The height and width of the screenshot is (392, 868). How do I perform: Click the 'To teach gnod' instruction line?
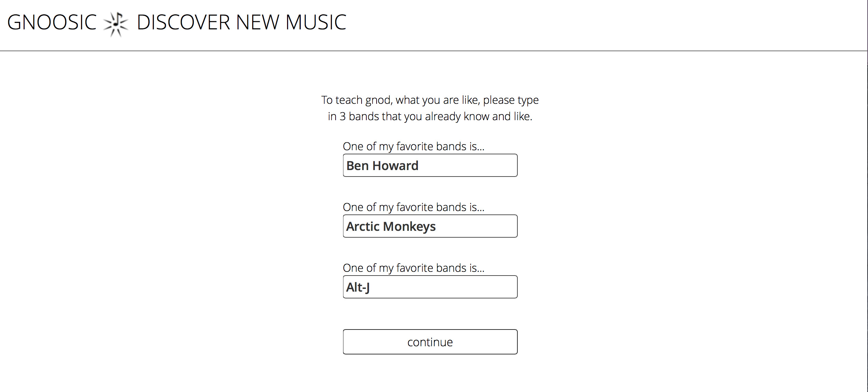coord(430,100)
